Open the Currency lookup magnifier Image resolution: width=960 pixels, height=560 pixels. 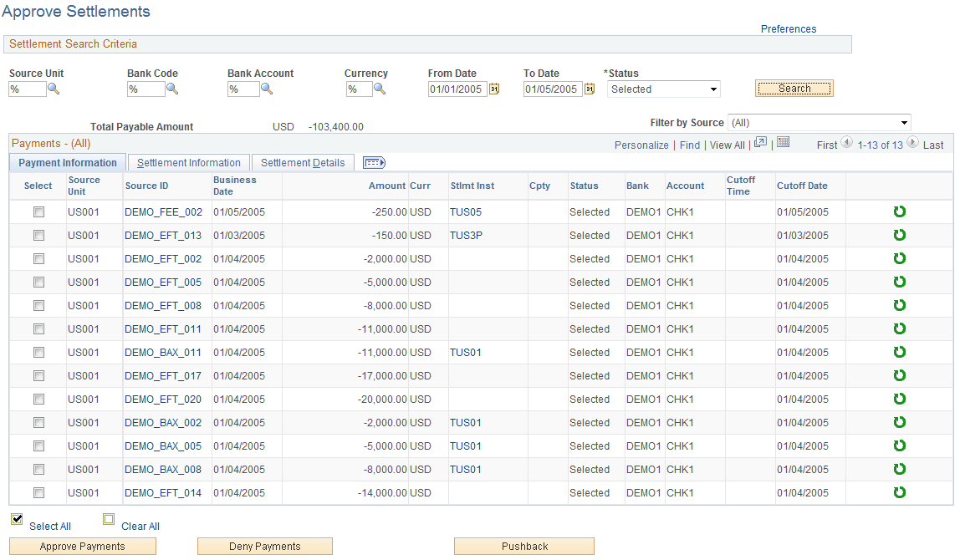pyautogui.click(x=380, y=89)
